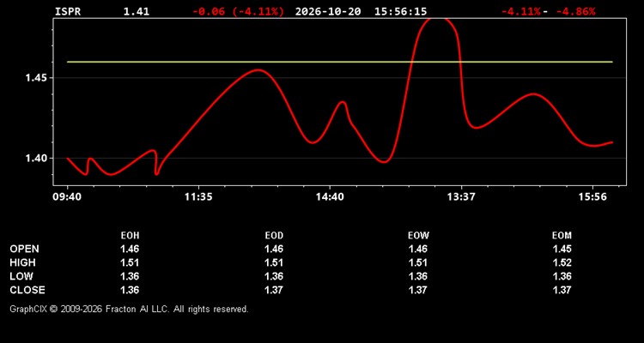Viewport: 644px width, 343px height.
Task: Click the LOW row label
Action: [x=21, y=276]
